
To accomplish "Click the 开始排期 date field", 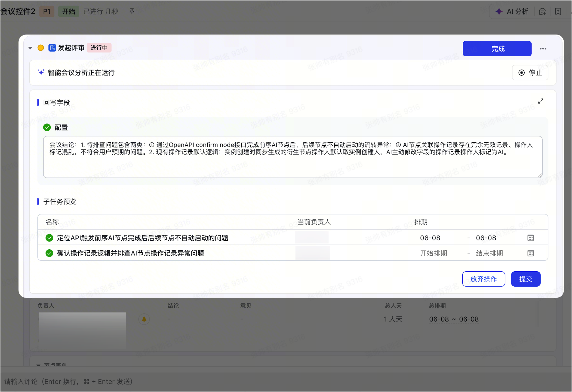I will click(434, 253).
